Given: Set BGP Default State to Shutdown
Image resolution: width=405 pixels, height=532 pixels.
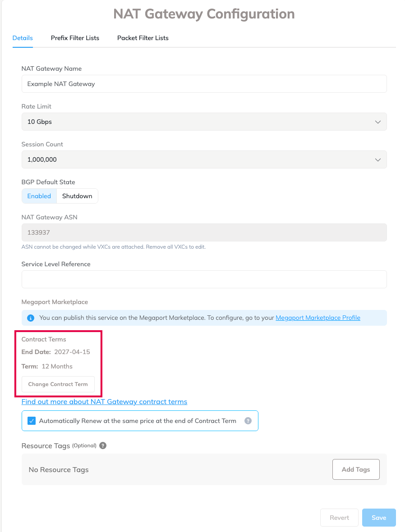Looking at the screenshot, I should tap(77, 196).
